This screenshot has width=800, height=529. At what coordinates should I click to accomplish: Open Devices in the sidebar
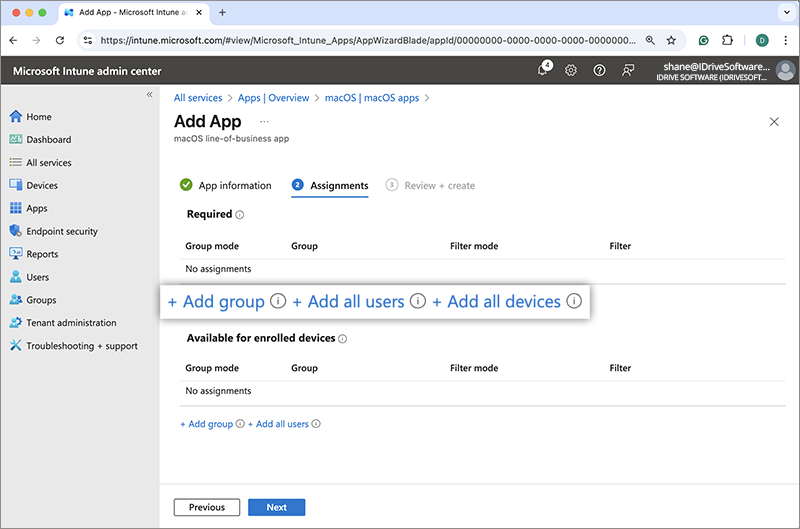pyautogui.click(x=42, y=185)
